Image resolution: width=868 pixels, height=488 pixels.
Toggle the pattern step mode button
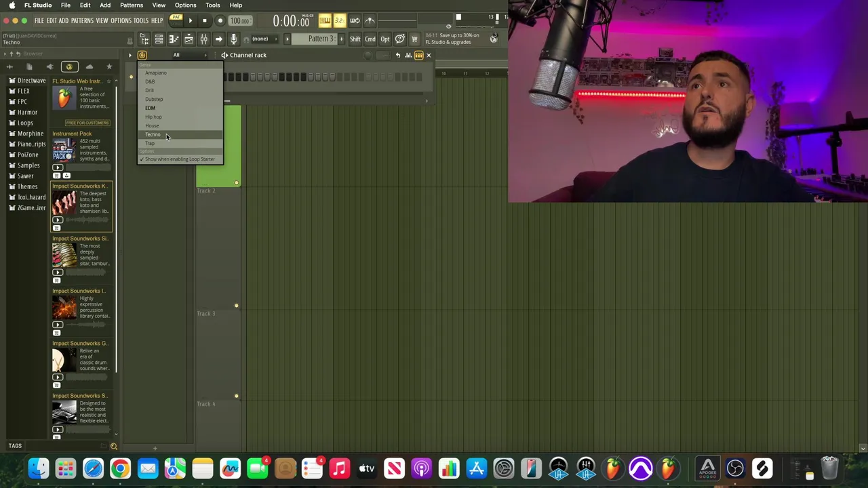[324, 20]
